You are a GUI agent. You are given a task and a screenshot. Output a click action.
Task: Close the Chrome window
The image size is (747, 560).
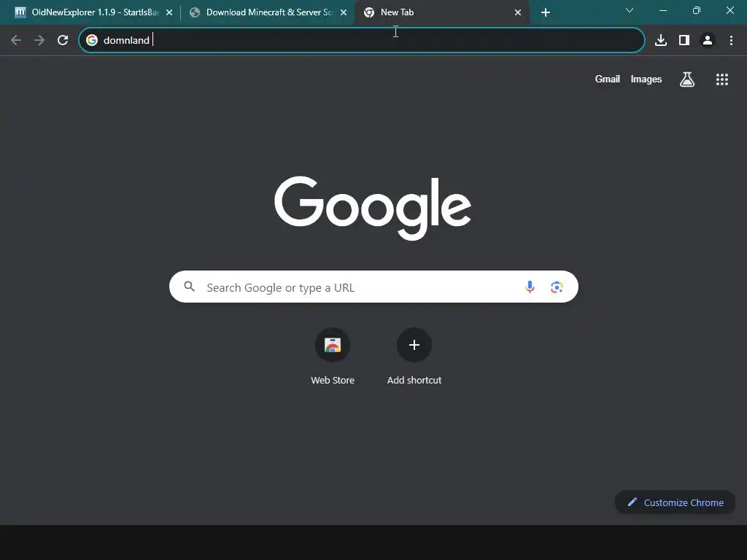point(729,10)
